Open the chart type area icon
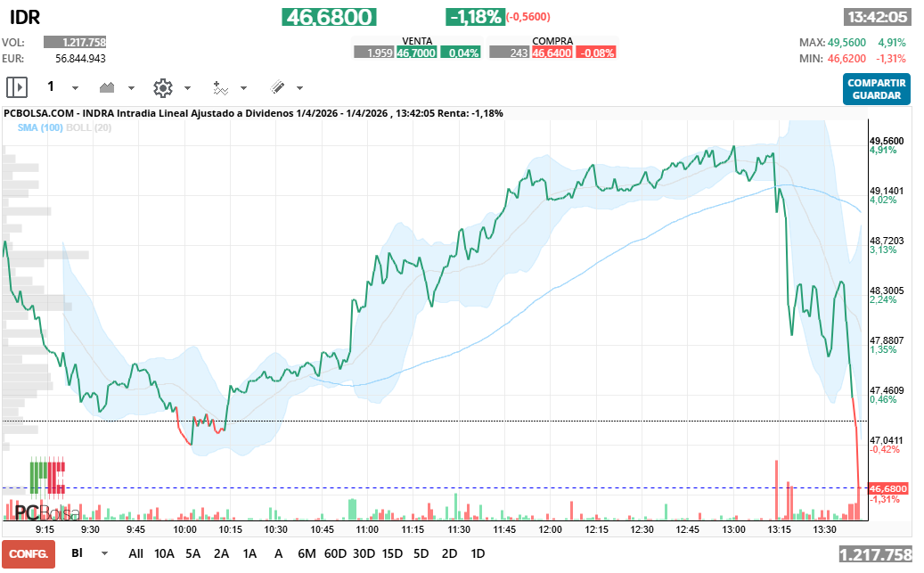924x573 pixels. pyautogui.click(x=107, y=88)
